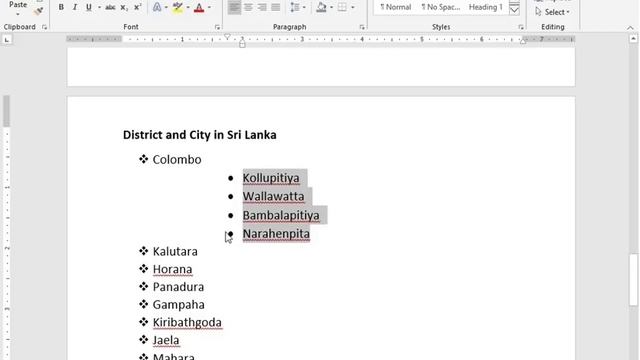The height and width of the screenshot is (360, 640).
Task: Expand the line spacing dropdown arrow
Action: click(x=304, y=7)
